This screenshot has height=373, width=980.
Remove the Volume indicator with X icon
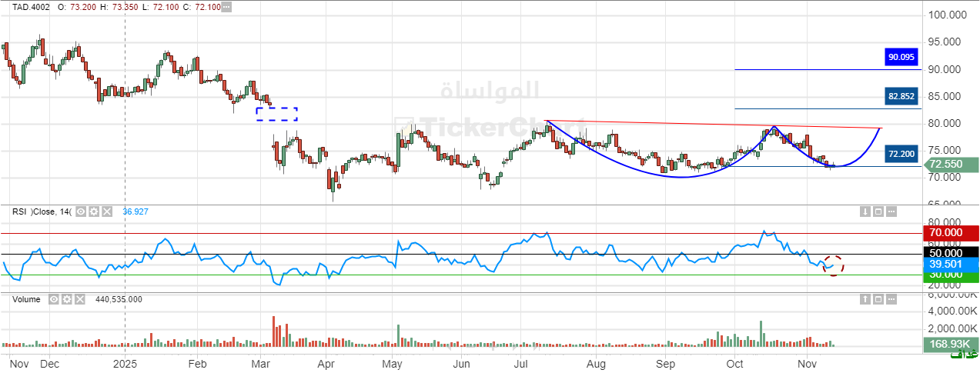(x=80, y=299)
